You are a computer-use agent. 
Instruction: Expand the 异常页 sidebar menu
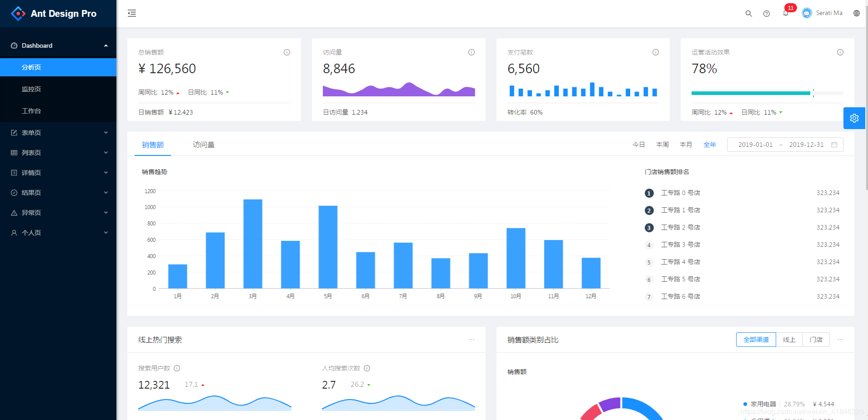[x=58, y=213]
